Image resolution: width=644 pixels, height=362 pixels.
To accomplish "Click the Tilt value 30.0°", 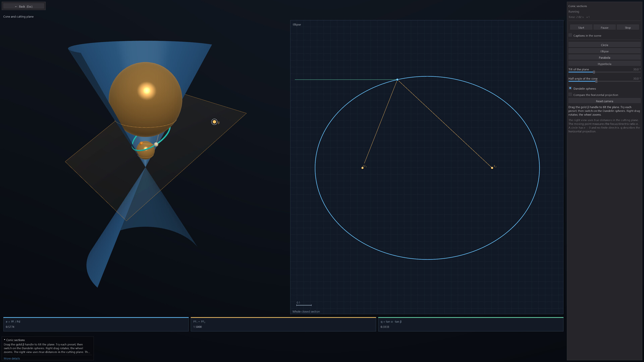I will coord(637,69).
